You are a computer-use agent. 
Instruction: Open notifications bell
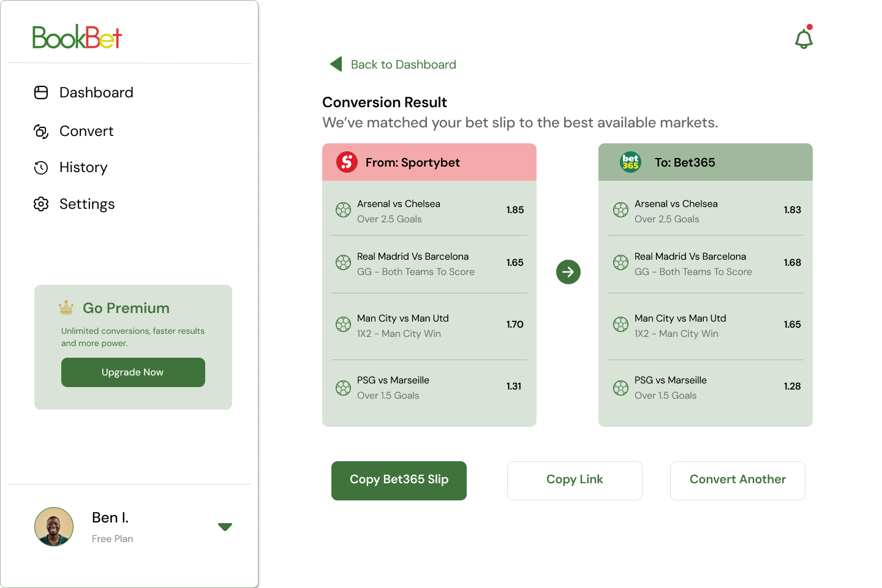click(804, 37)
